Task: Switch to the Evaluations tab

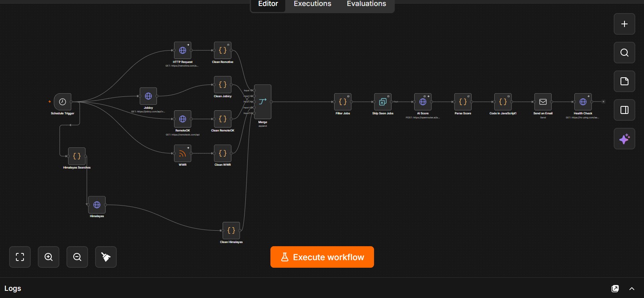Action: click(x=366, y=4)
